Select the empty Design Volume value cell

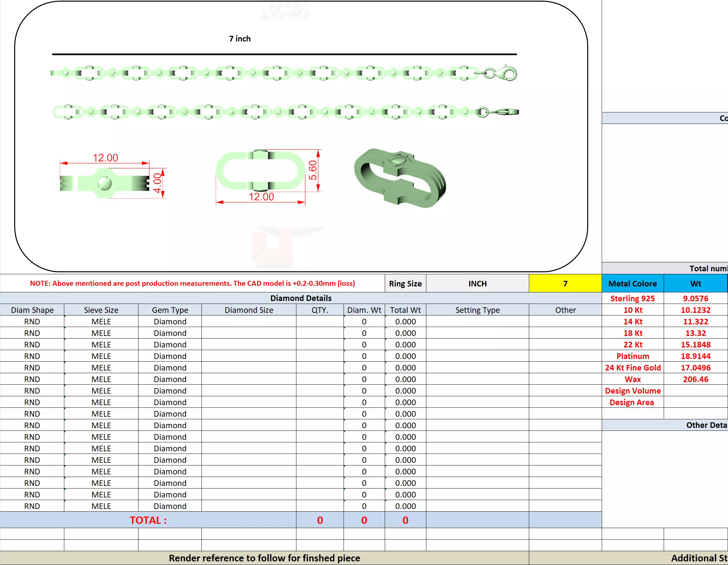(x=695, y=391)
